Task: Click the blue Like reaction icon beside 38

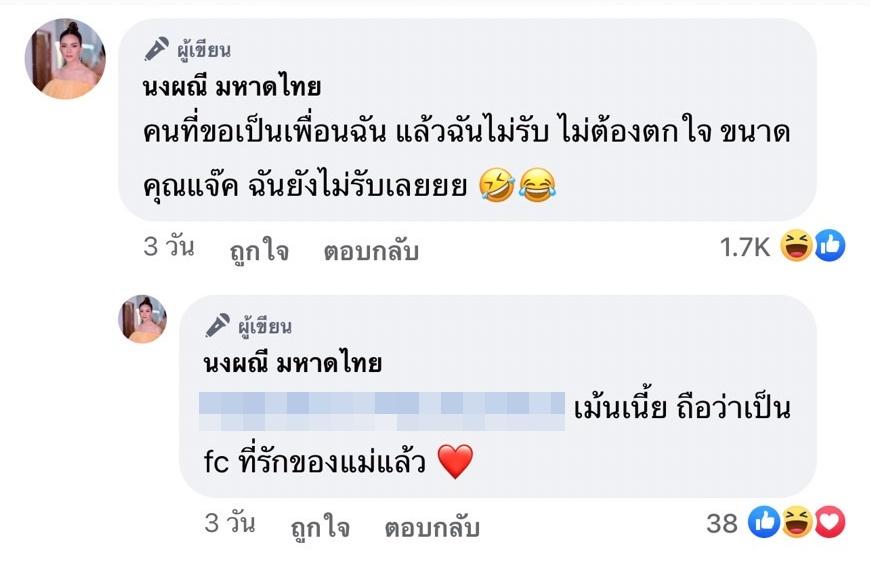Action: (765, 521)
